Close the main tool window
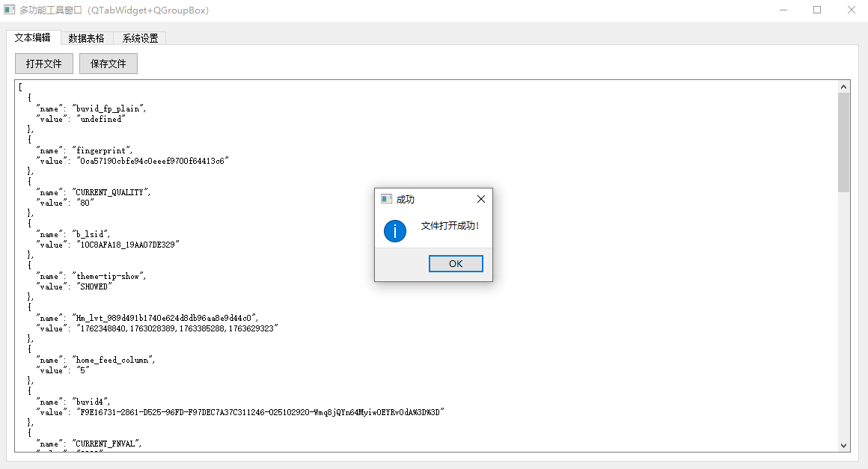 pos(852,10)
